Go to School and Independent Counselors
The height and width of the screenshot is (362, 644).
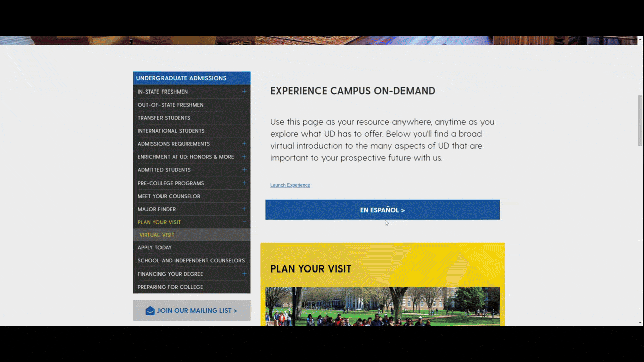pyautogui.click(x=191, y=261)
